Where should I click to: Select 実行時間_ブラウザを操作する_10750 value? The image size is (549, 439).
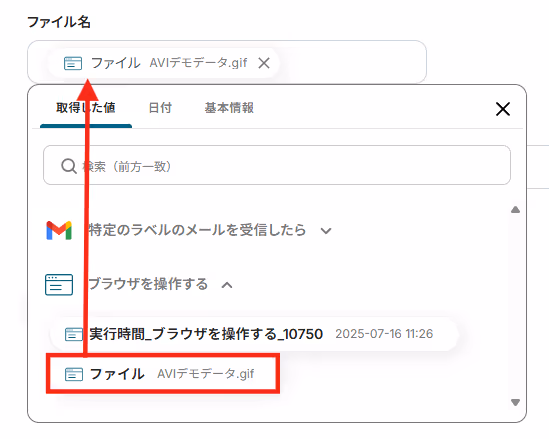pos(254,334)
